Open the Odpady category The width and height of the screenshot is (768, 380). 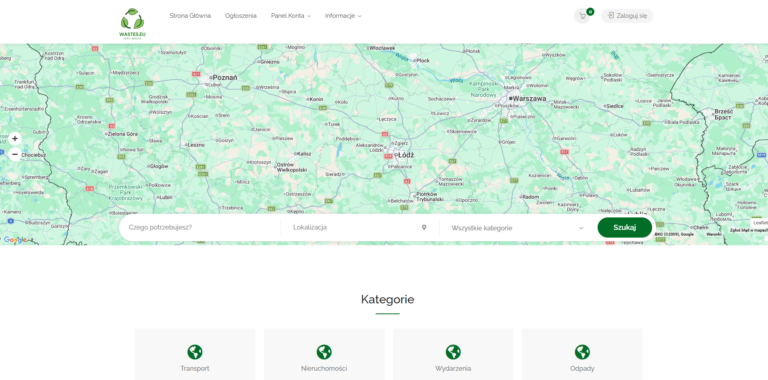pos(582,354)
